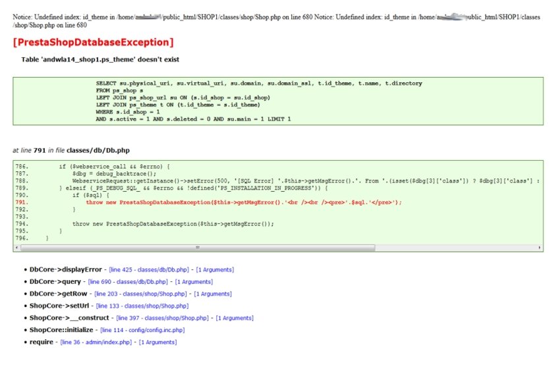Show arguments for DbCore->getRow
The image size is (555, 392).
213,294
